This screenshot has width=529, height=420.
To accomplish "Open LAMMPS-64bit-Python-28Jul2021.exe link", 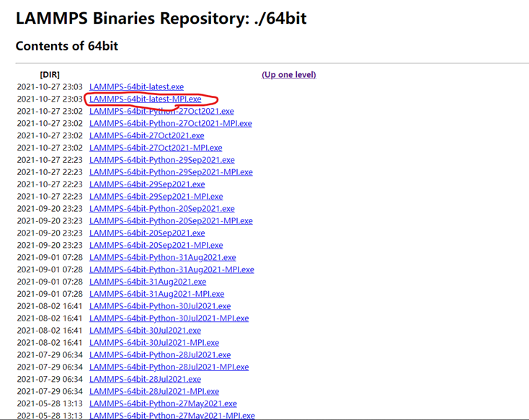I will pos(160,354).
